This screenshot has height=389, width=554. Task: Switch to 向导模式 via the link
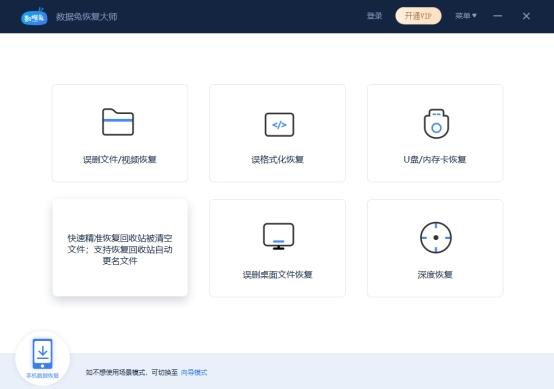194,372
